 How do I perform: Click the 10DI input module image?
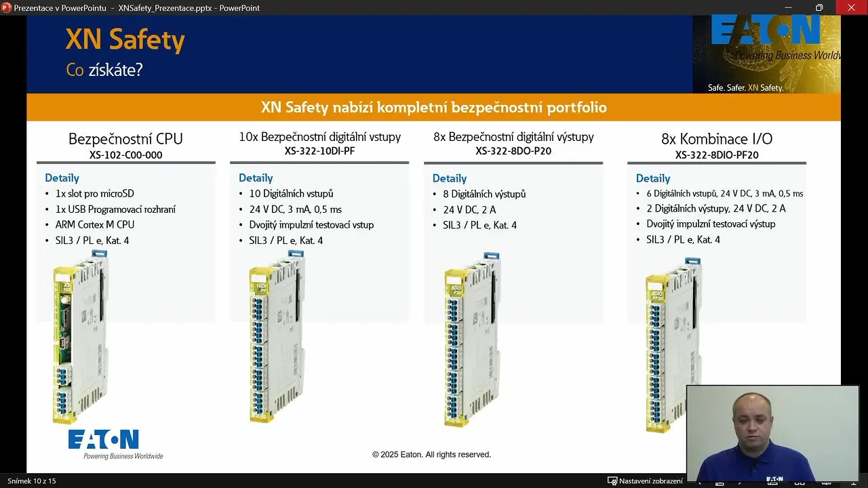pos(277,337)
